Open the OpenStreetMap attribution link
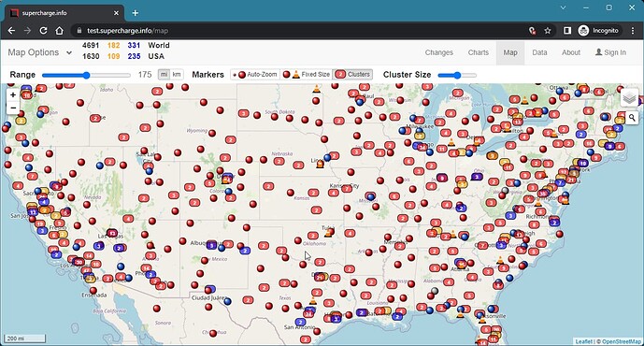Screen dimensions: 644x346 tap(622, 341)
